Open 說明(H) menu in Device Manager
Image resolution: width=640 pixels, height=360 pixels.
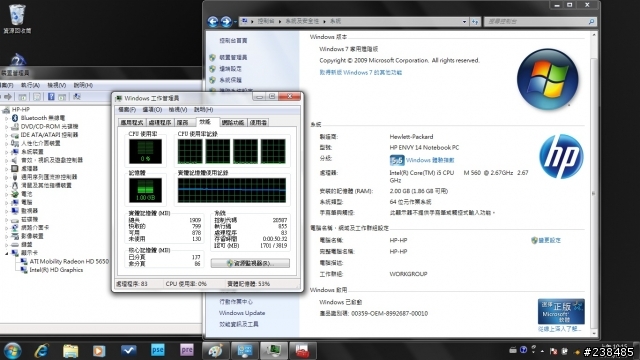(x=83, y=85)
